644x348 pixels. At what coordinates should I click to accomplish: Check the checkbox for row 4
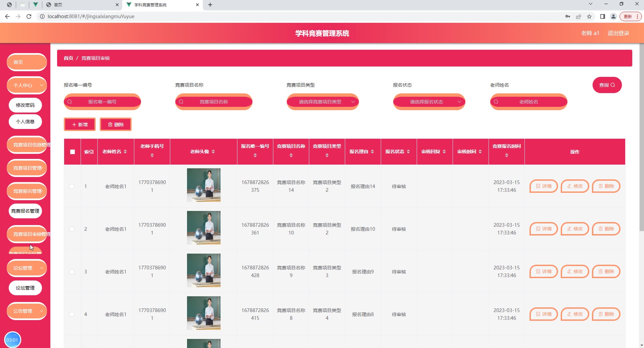pyautogui.click(x=72, y=314)
